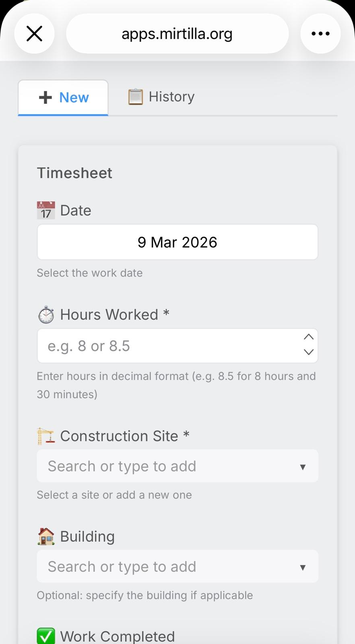Click the stopwatch icon beside Hours Worked
The width and height of the screenshot is (355, 644).
[45, 314]
